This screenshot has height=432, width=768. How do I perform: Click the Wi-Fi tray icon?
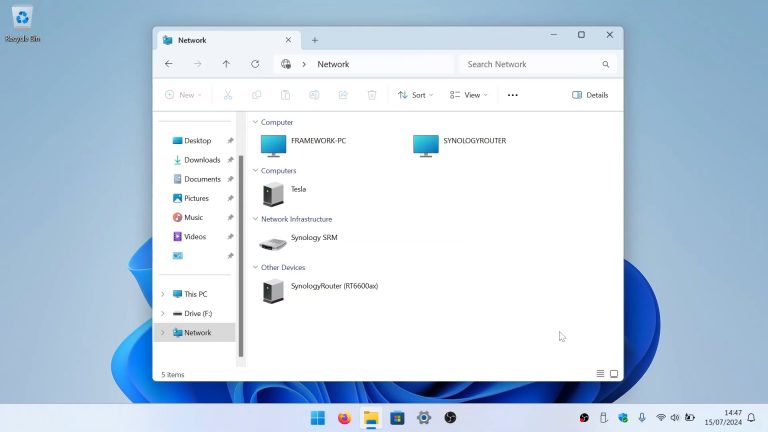(x=661, y=418)
